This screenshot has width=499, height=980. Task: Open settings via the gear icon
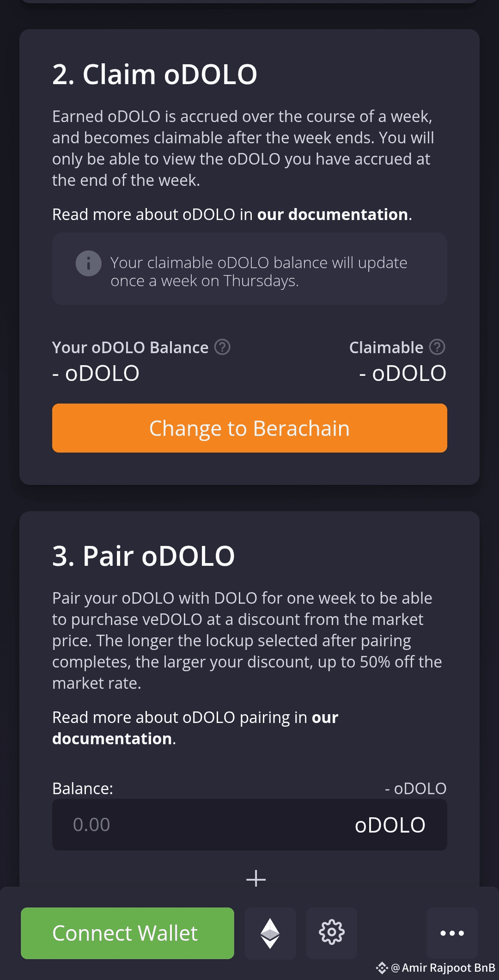pos(332,932)
